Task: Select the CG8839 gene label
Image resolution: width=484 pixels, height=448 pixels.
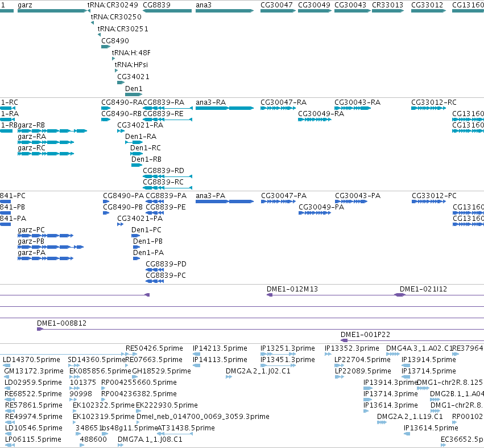Action: (156, 5)
